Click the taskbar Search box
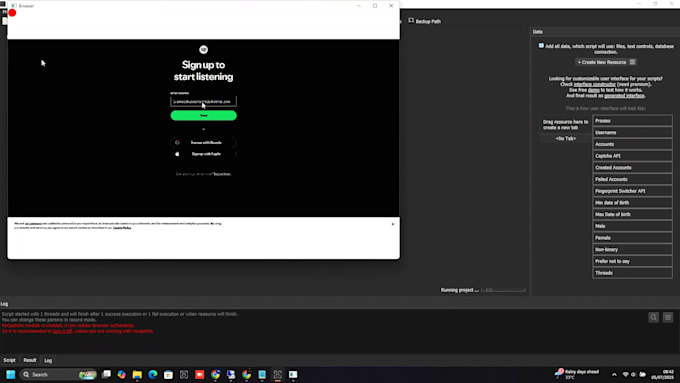This screenshot has width=680, height=383. coord(59,374)
